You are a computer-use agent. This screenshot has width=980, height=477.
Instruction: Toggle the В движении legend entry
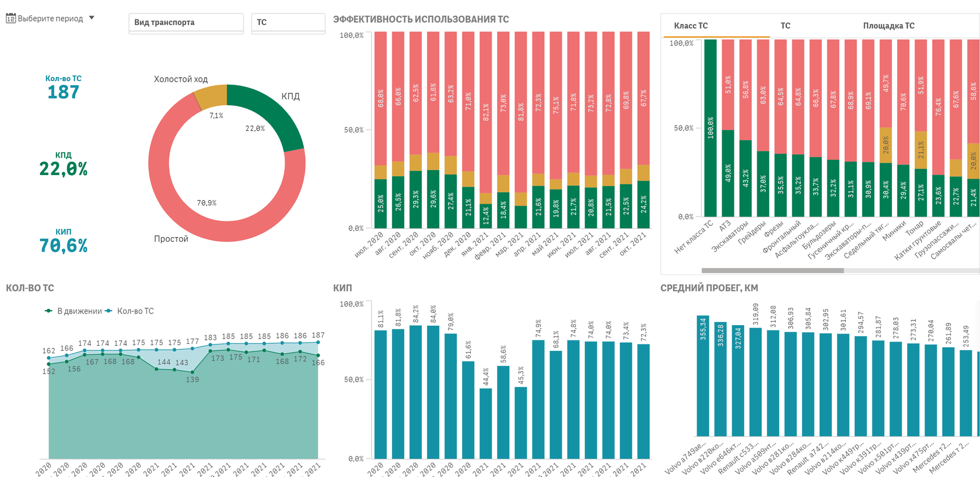pyautogui.click(x=73, y=311)
